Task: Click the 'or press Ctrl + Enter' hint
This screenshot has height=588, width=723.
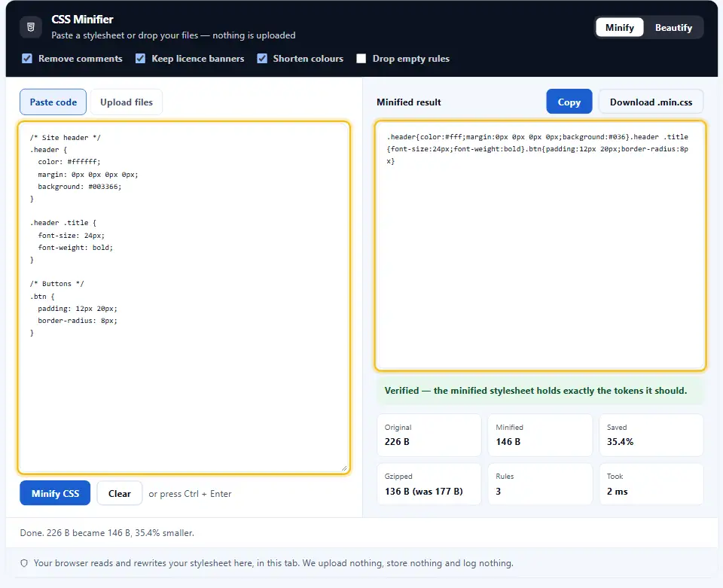Action: click(x=190, y=494)
